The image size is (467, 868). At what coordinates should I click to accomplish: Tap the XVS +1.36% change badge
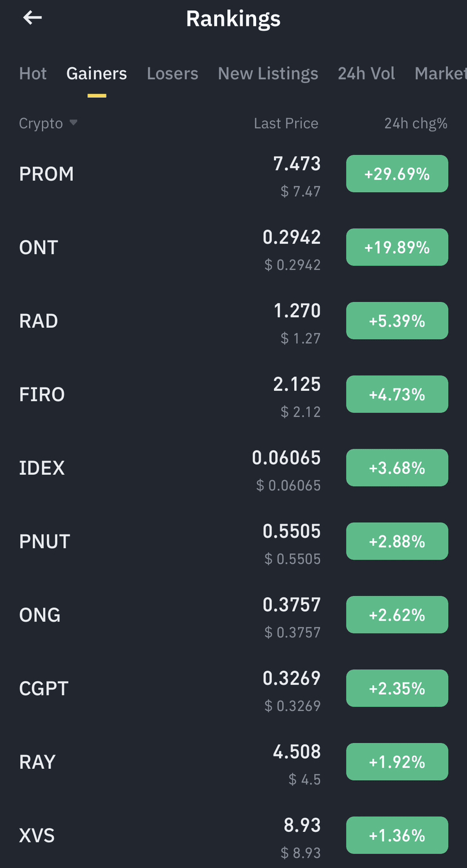397,835
